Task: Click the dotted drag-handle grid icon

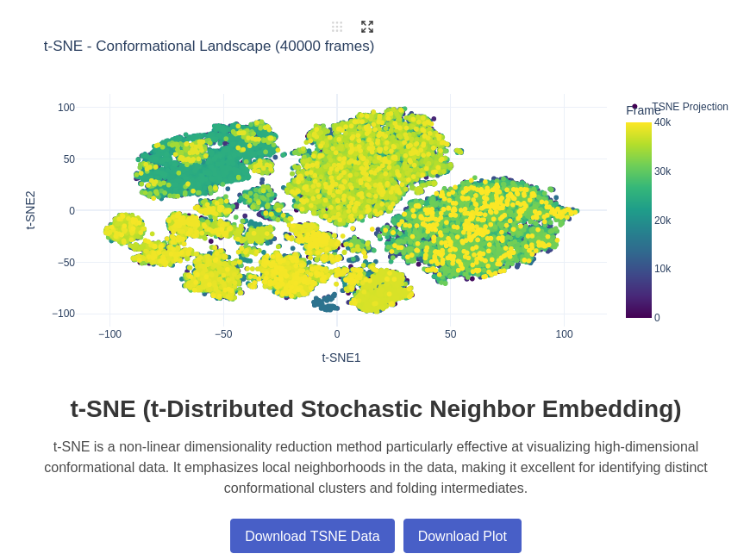Action: tap(336, 27)
